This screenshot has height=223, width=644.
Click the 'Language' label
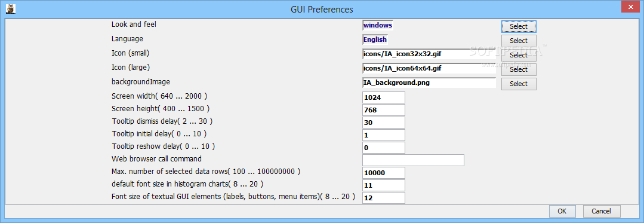pos(127,39)
